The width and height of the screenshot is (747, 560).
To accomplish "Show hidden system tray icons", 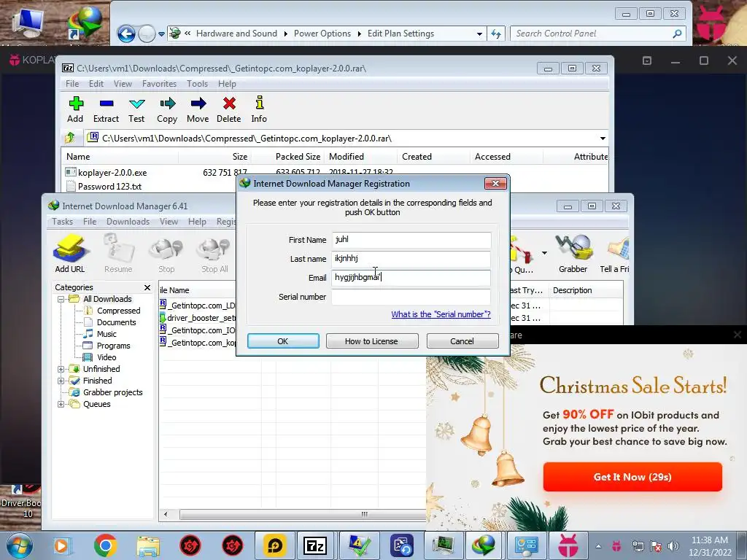I will click(x=598, y=545).
